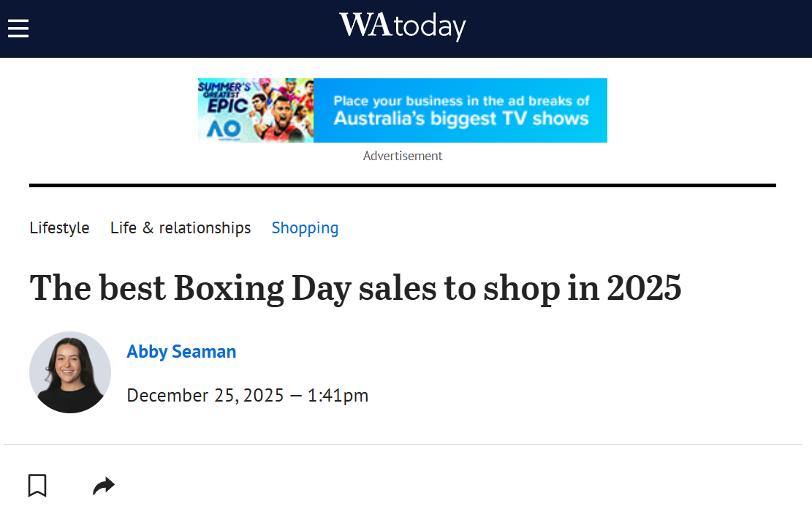Click the December 25, 2025 date
The height and width of the screenshot is (523, 812).
[x=205, y=396]
